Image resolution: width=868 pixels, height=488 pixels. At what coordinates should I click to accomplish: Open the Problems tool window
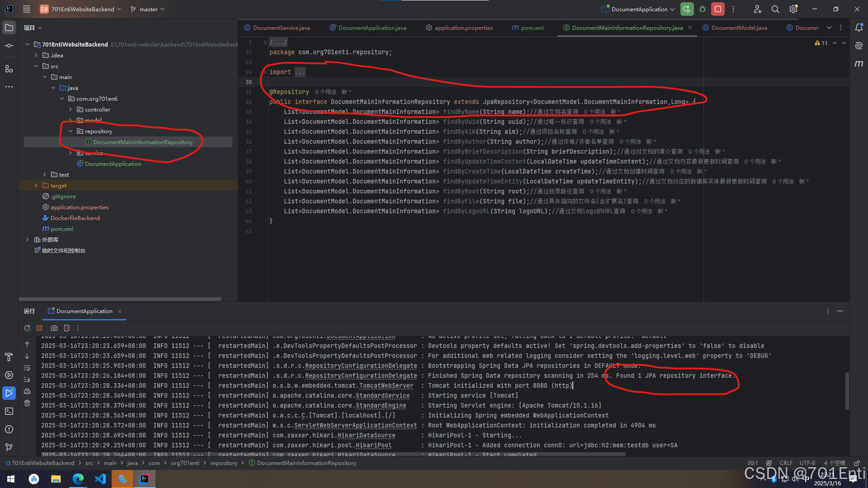pos(9,429)
